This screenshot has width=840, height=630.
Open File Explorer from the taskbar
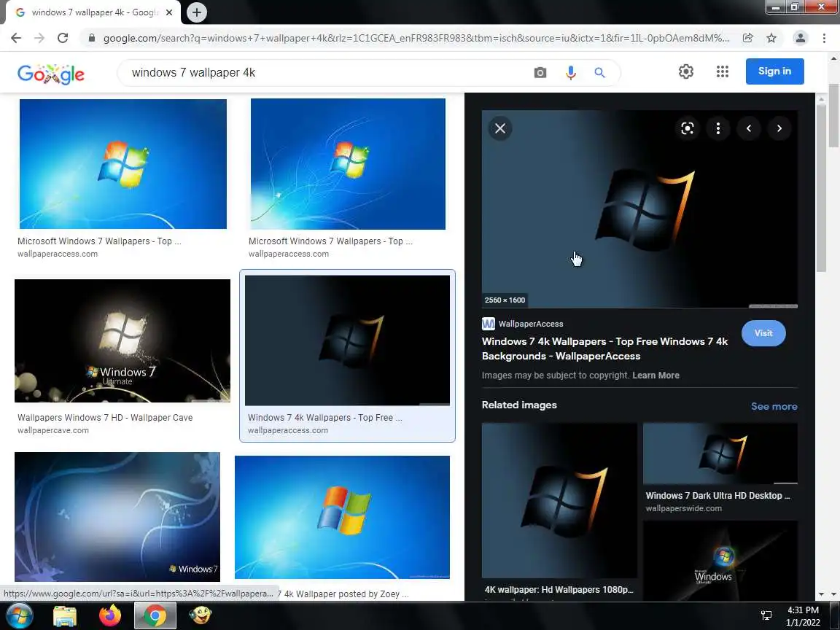click(x=65, y=616)
